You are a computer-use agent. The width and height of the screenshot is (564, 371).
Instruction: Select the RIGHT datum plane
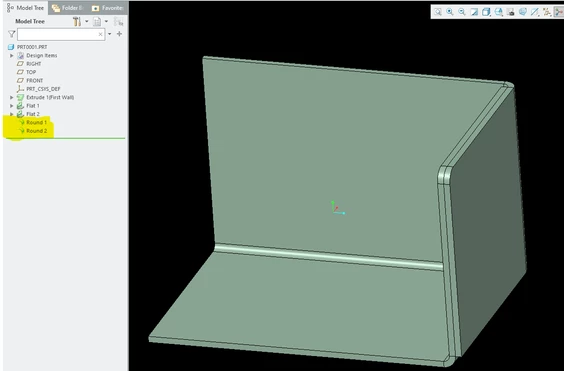tap(29, 64)
